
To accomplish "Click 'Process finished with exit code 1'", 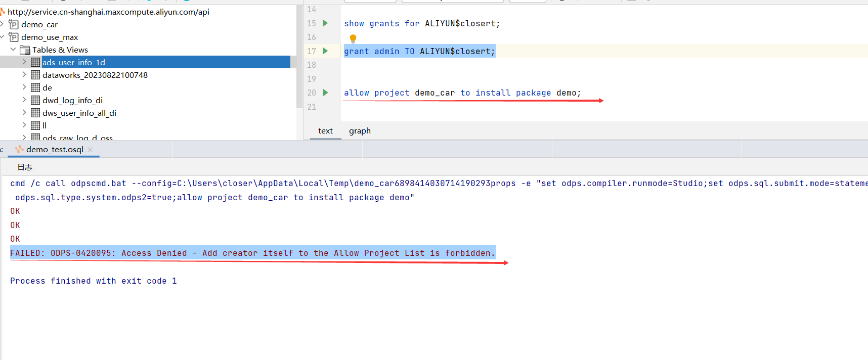I will point(94,281).
